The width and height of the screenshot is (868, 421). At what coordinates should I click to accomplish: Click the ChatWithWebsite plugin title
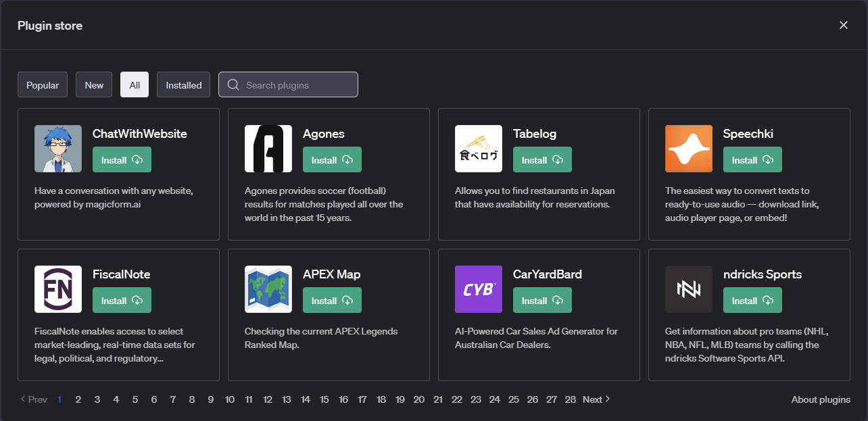click(140, 134)
